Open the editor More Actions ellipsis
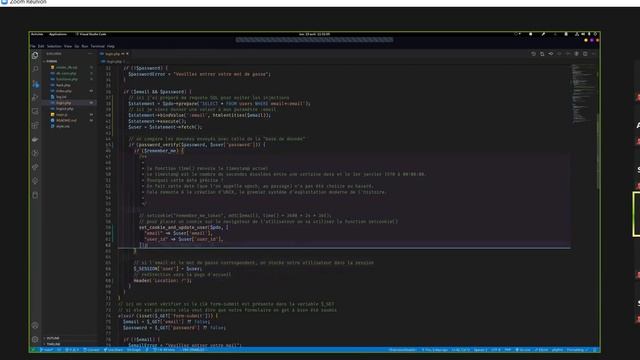This screenshot has width=640, height=360. 593,53
